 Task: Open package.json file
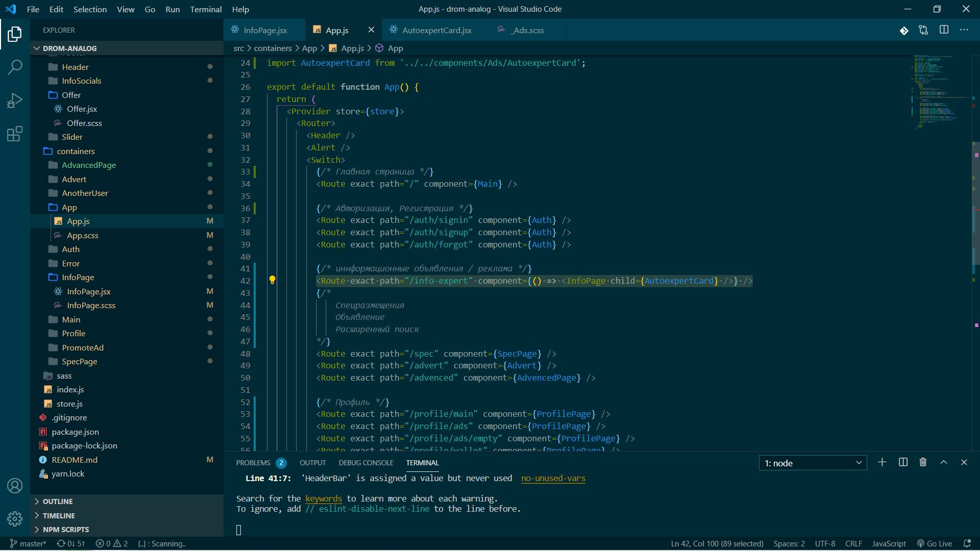tap(127, 432)
